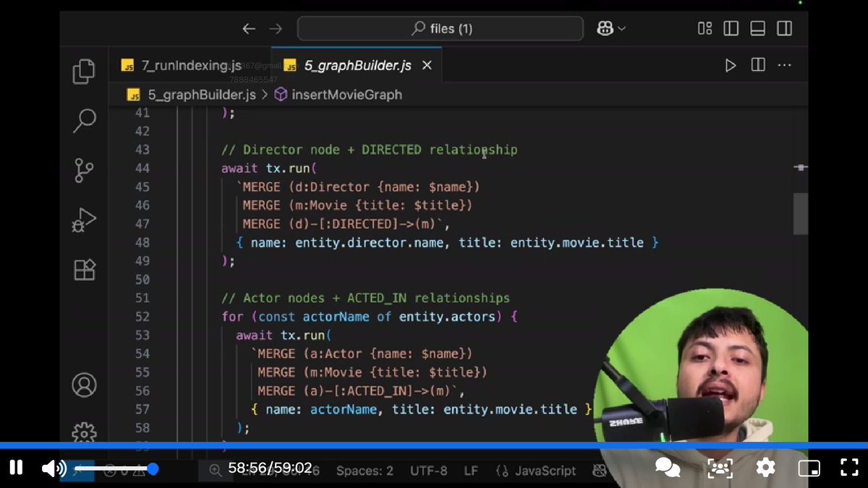Click line number 52 in gutter
This screenshot has height=488, width=868.
142,317
